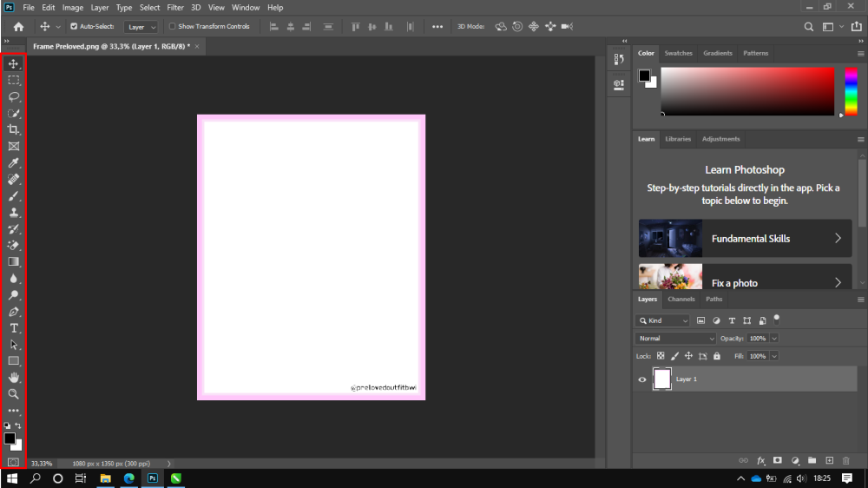Expand the layer Opacity dropdown arrow
The height and width of the screenshot is (488, 868).
tap(774, 338)
